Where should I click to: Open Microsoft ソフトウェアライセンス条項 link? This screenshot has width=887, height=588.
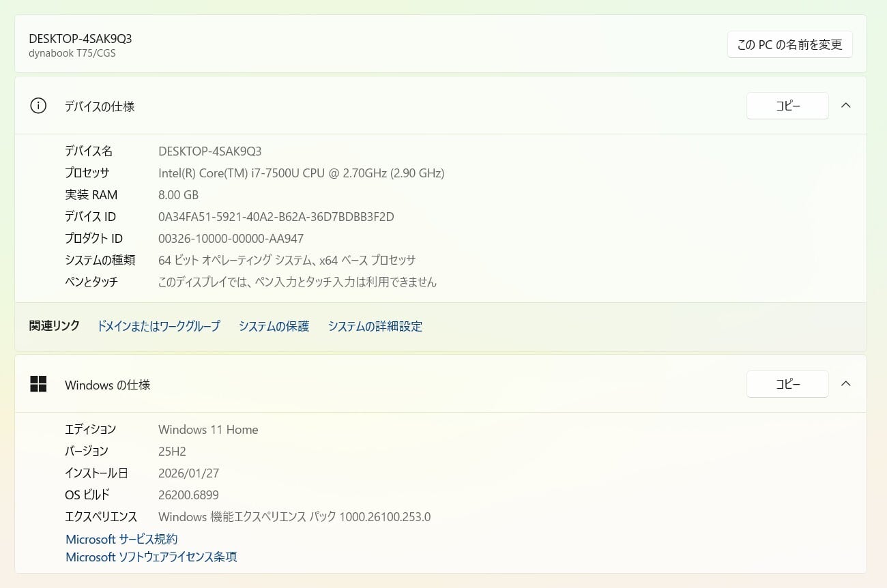pos(151,557)
